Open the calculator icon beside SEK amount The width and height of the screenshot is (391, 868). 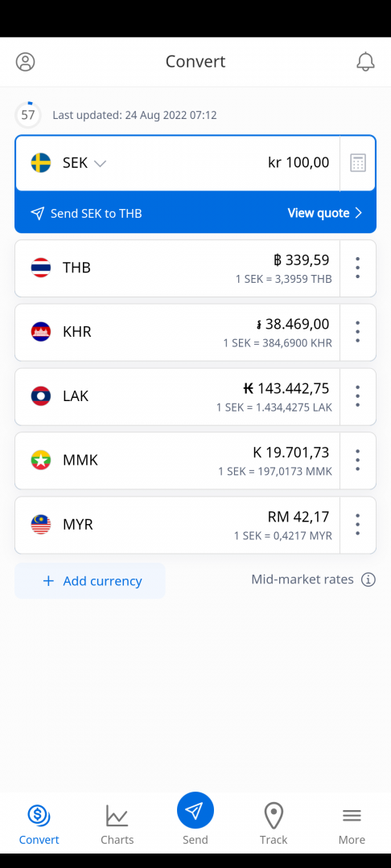358,163
